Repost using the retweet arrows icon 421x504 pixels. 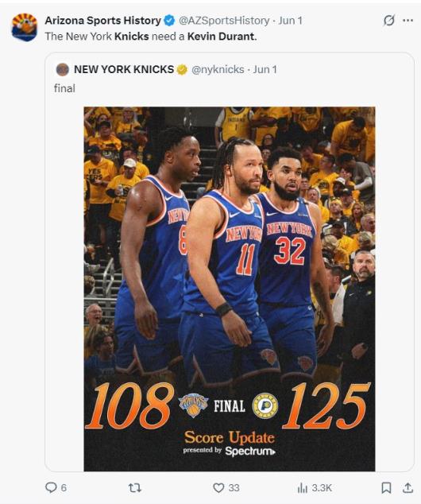(134, 488)
